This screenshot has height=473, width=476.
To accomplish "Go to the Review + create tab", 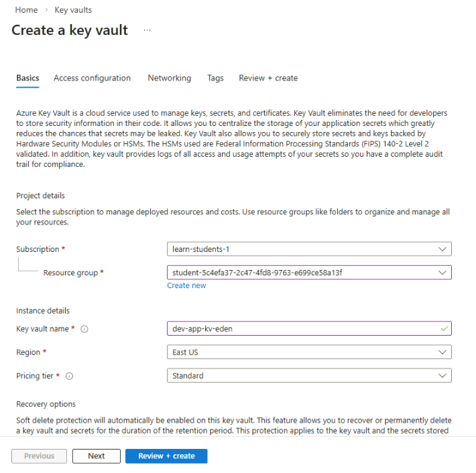I will tap(268, 78).
